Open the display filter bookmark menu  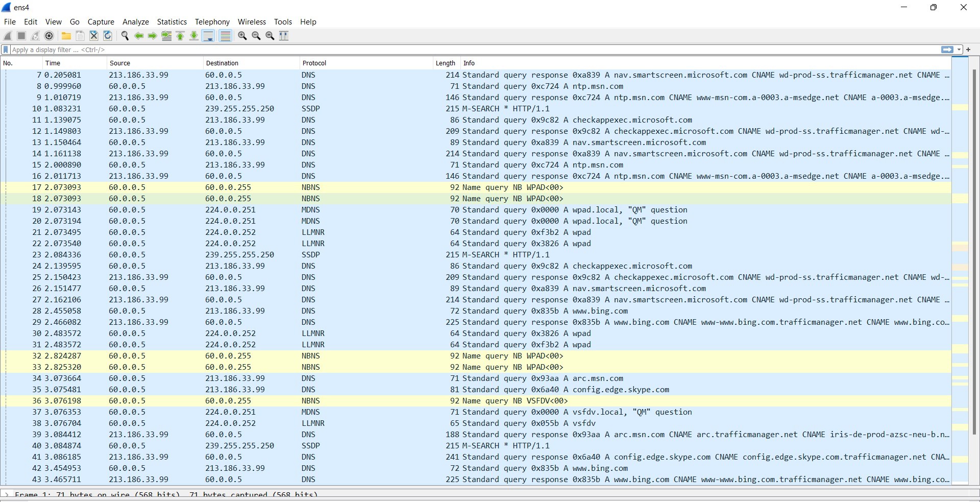[x=6, y=50]
